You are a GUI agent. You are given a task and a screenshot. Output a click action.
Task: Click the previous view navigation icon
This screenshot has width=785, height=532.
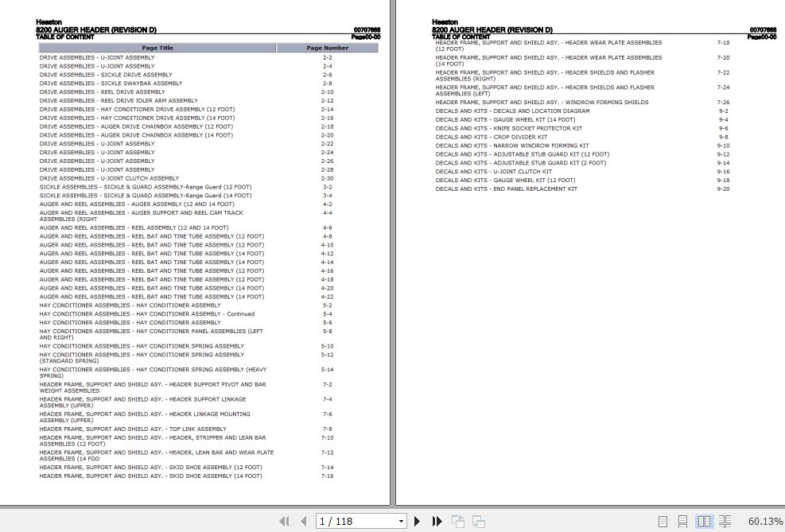pyautogui.click(x=457, y=521)
